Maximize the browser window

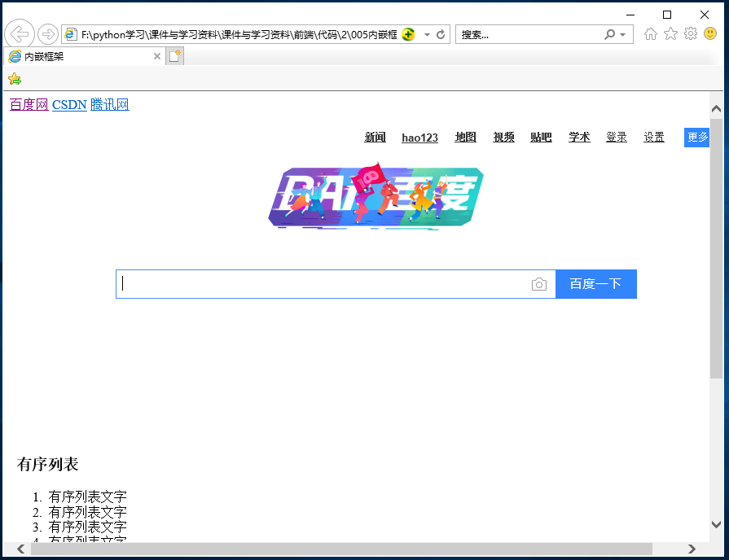click(667, 15)
